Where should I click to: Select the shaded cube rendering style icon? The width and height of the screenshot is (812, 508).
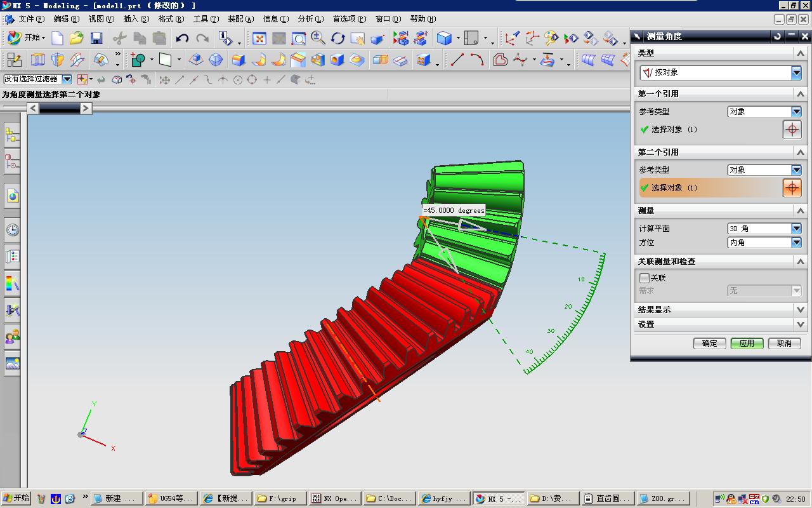pyautogui.click(x=444, y=39)
